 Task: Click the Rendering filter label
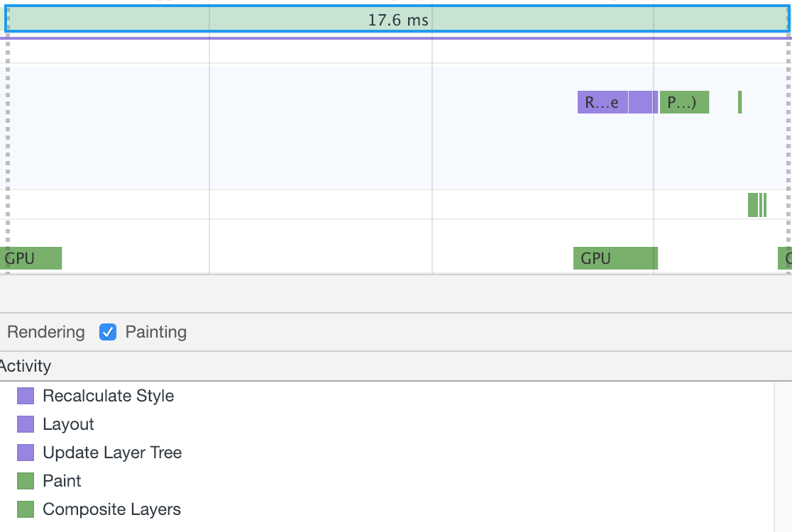pyautogui.click(x=46, y=332)
